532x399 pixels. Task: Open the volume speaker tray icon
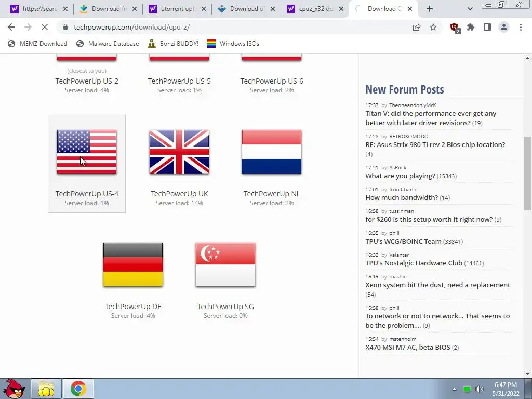coord(479,389)
